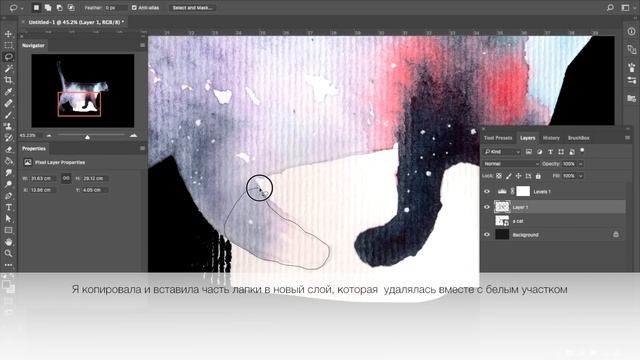The image size is (640, 360).
Task: Click the New Selection mode icon
Action: 36,7
